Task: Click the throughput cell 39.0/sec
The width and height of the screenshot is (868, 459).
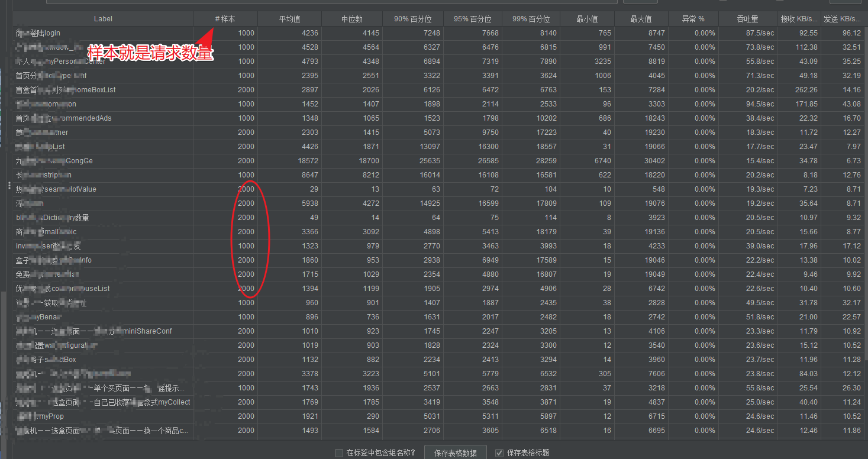Action: pyautogui.click(x=759, y=246)
